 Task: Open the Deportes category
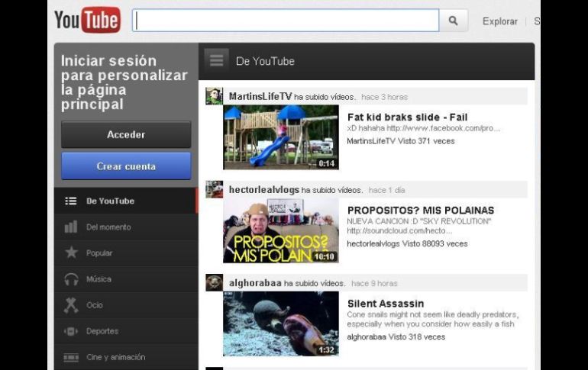point(126,331)
